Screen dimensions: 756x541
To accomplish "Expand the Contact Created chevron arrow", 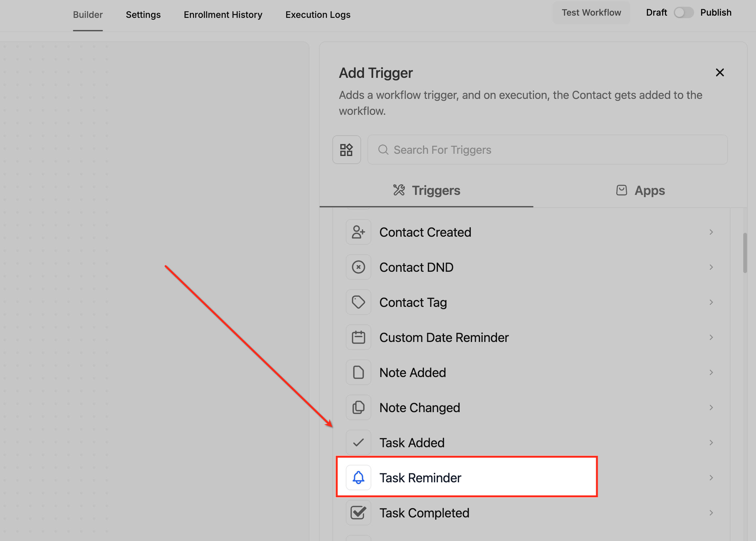I will pyautogui.click(x=711, y=232).
